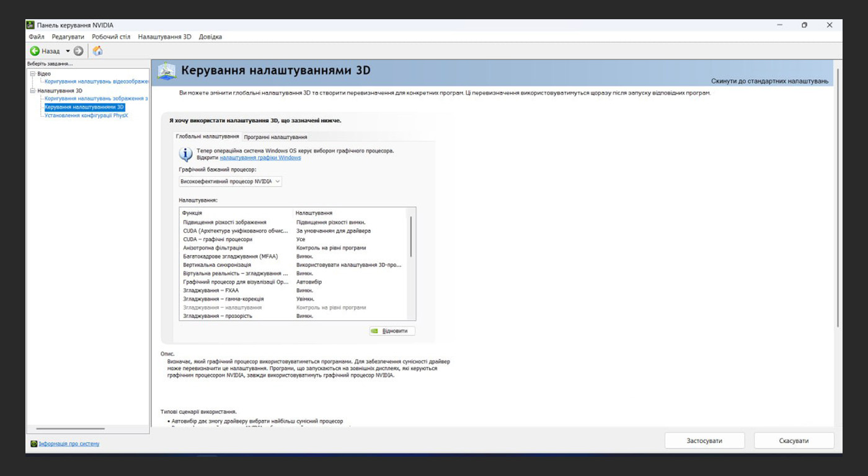This screenshot has height=476, width=868.
Task: Click the Увімкн. value for gamma correction
Action: pos(305,299)
